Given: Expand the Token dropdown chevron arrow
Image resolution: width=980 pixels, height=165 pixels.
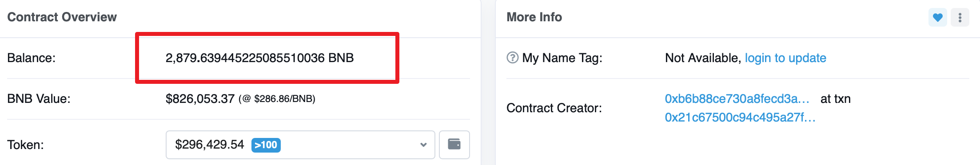Looking at the screenshot, I should click(x=423, y=145).
